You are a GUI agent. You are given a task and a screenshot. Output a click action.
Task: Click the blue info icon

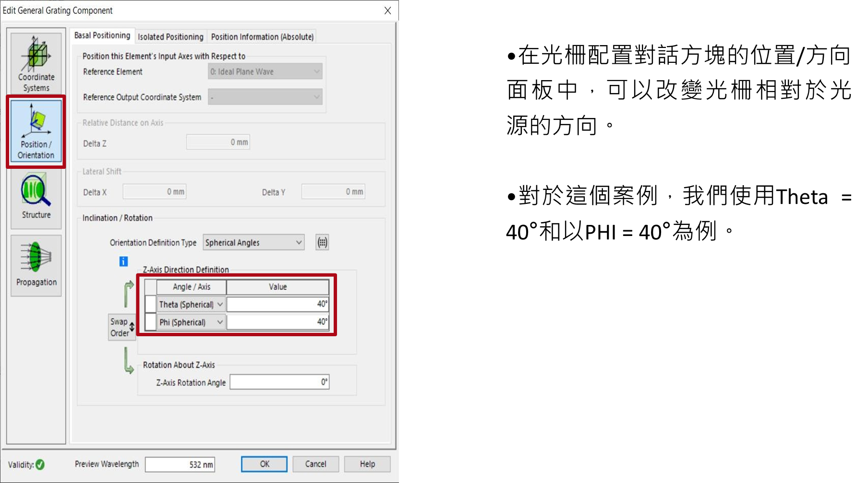pyautogui.click(x=123, y=261)
